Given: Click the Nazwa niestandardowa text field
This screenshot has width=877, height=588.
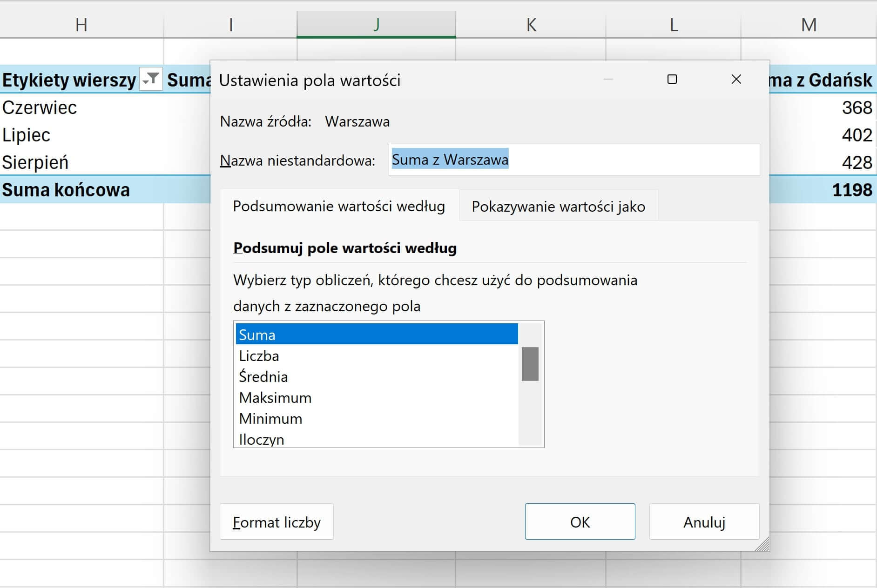Looking at the screenshot, I should point(573,160).
